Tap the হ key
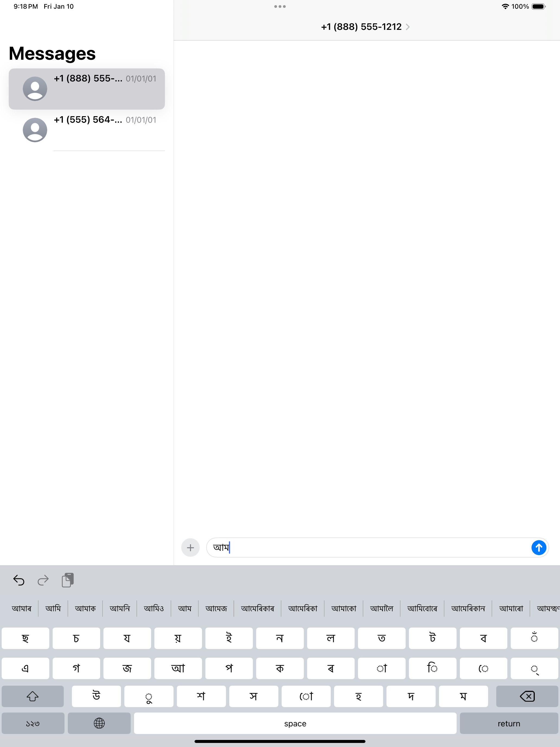 tap(358, 696)
